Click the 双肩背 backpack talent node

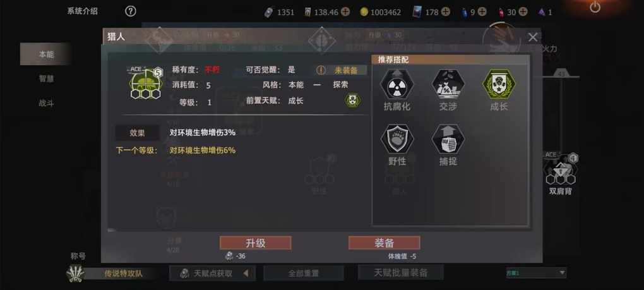(x=561, y=172)
